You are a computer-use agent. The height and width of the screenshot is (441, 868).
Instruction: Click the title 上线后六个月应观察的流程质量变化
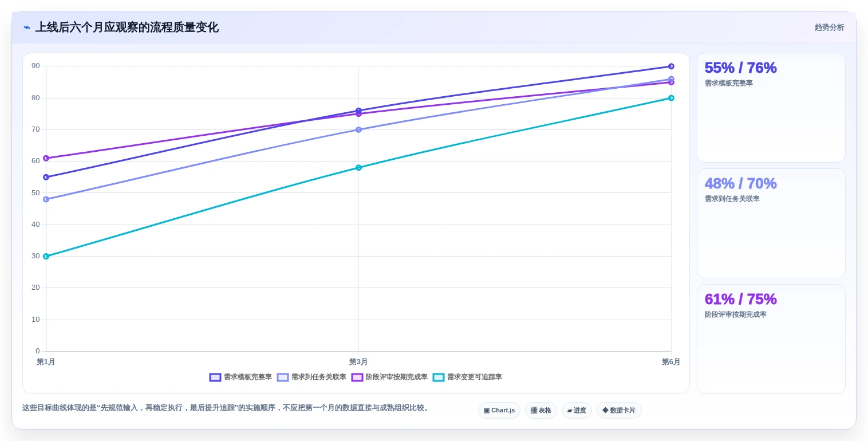pos(127,27)
